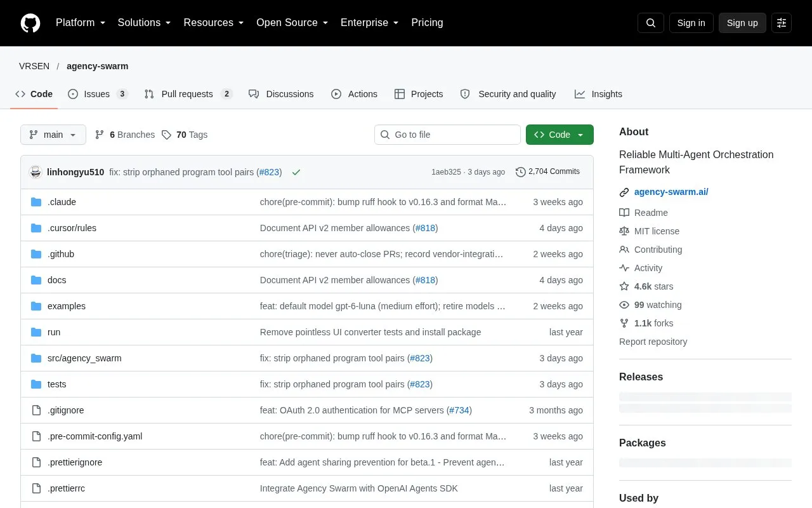Click the .claude folder icon
812x508 pixels.
coord(36,202)
